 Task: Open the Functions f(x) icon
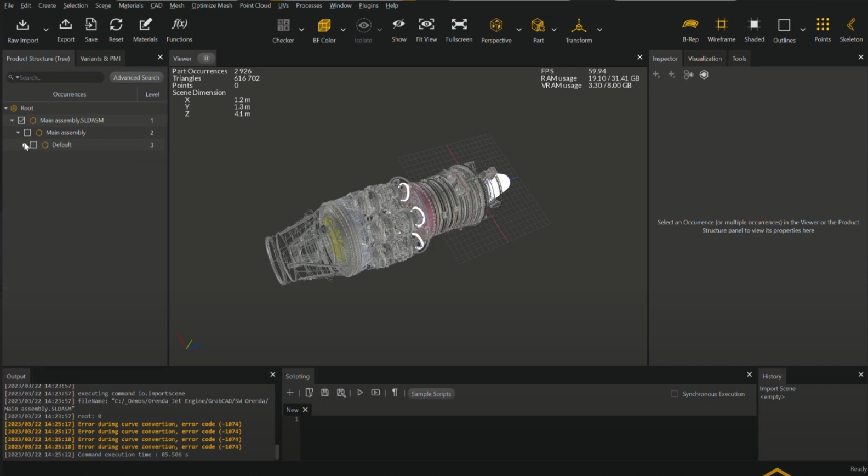[179, 24]
